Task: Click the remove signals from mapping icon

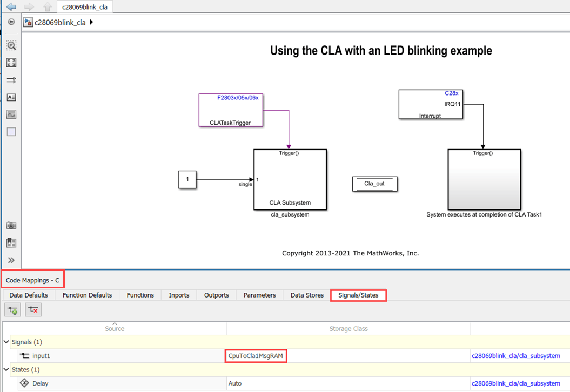Action: pyautogui.click(x=33, y=310)
